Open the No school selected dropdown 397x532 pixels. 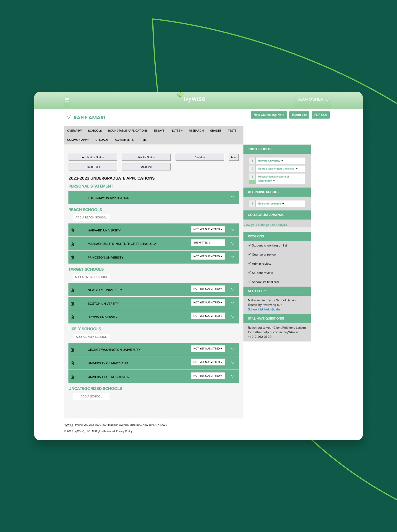tap(280, 203)
